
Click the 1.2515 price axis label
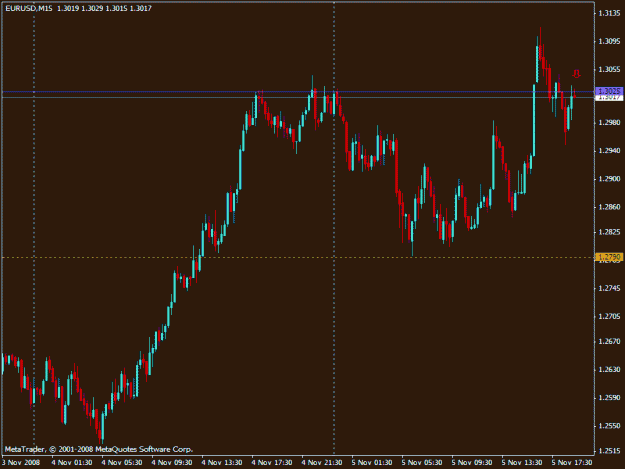pyautogui.click(x=609, y=451)
